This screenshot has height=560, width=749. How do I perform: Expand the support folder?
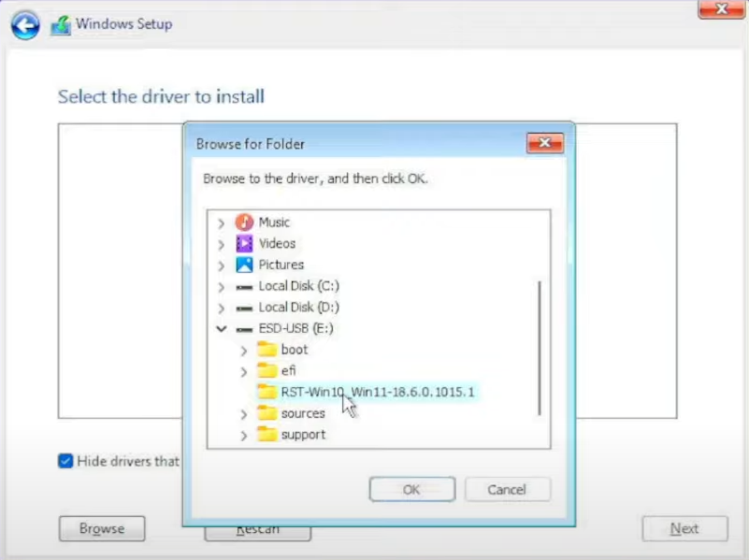coord(244,436)
